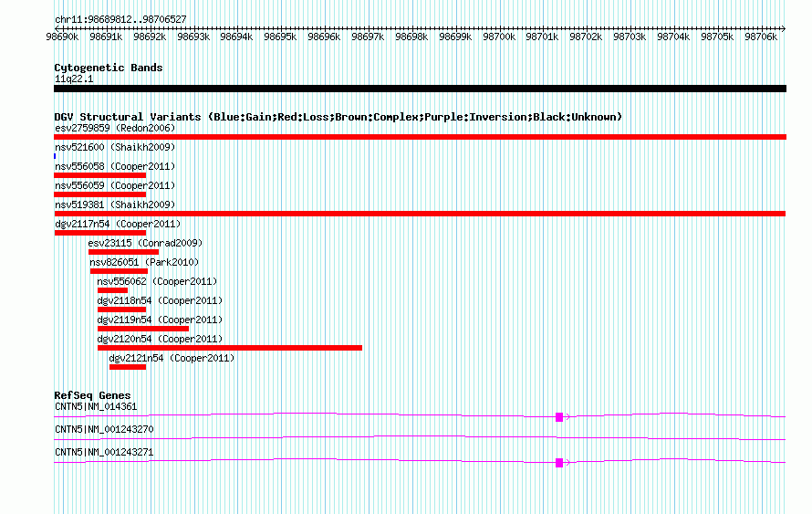
Task: Click the red bar under dgv2121n54
Action: tap(128, 367)
